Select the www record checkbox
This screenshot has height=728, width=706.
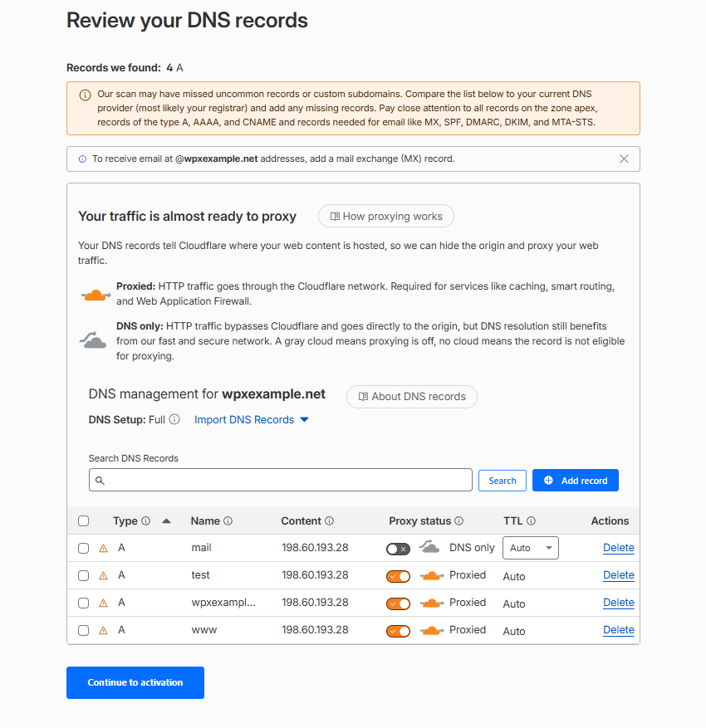point(84,631)
